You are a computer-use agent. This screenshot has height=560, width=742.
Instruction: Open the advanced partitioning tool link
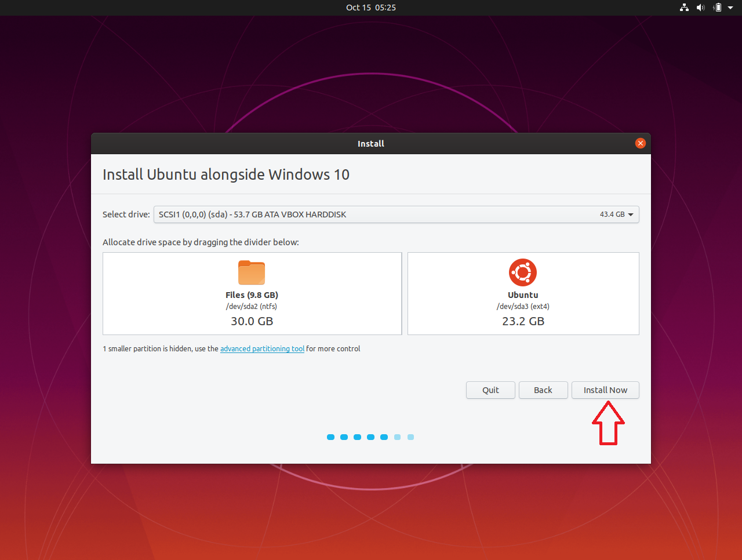[262, 348]
